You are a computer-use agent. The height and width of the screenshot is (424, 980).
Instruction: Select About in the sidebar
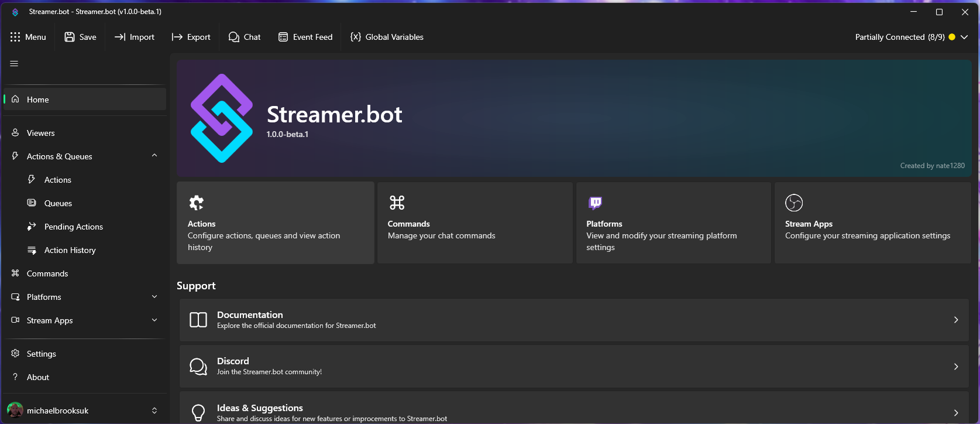pos(85,377)
